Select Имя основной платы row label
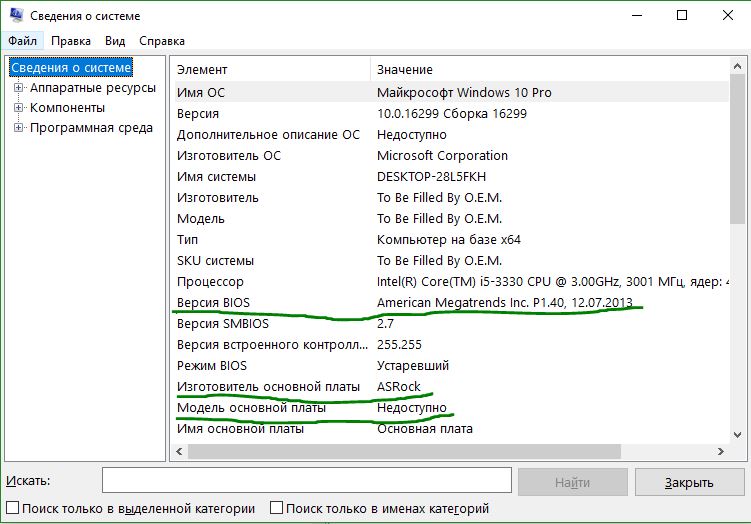The image size is (751, 524). [x=240, y=429]
